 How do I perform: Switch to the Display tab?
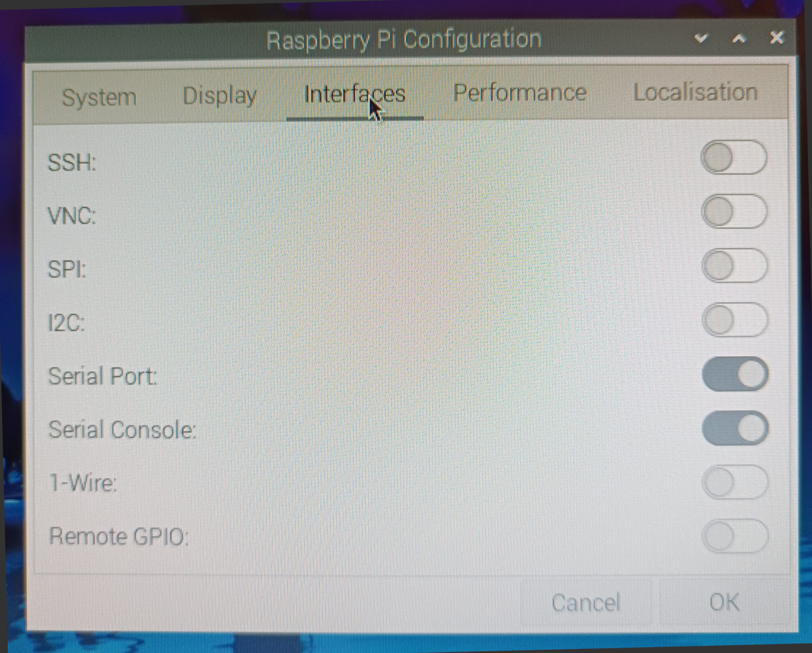219,96
